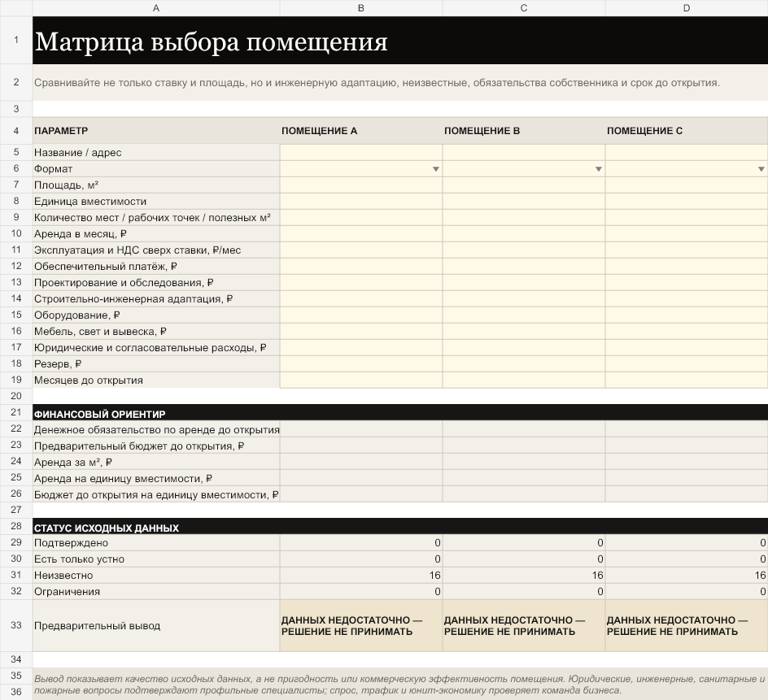Click the 'ПОМЕЩЕНИЕ B' header cell
This screenshot has height=700, width=768.
(x=524, y=131)
